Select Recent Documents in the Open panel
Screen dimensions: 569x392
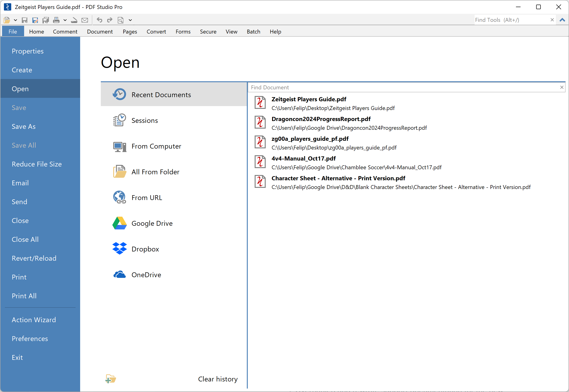pyautogui.click(x=161, y=95)
